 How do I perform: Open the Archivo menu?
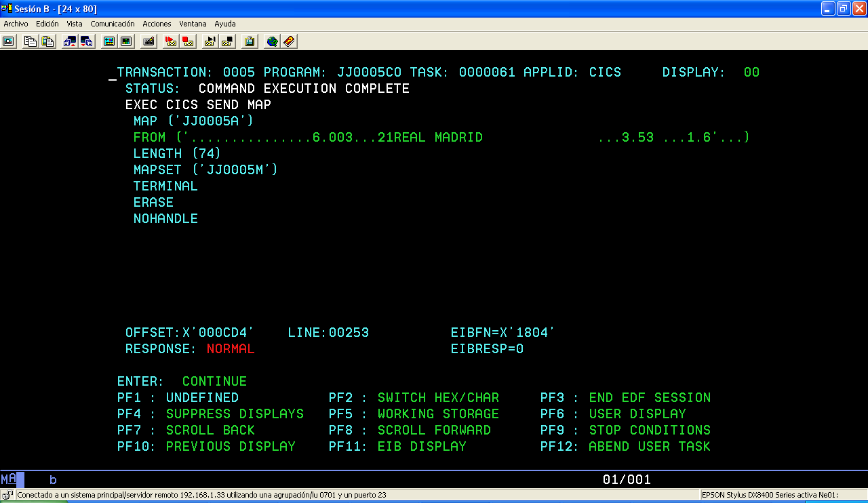click(15, 24)
